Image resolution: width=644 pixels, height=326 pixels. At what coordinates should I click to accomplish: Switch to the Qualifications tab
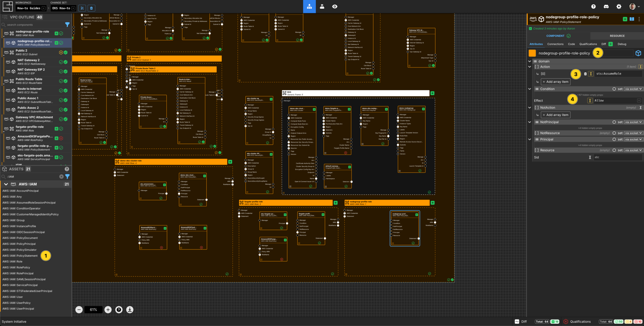click(588, 44)
